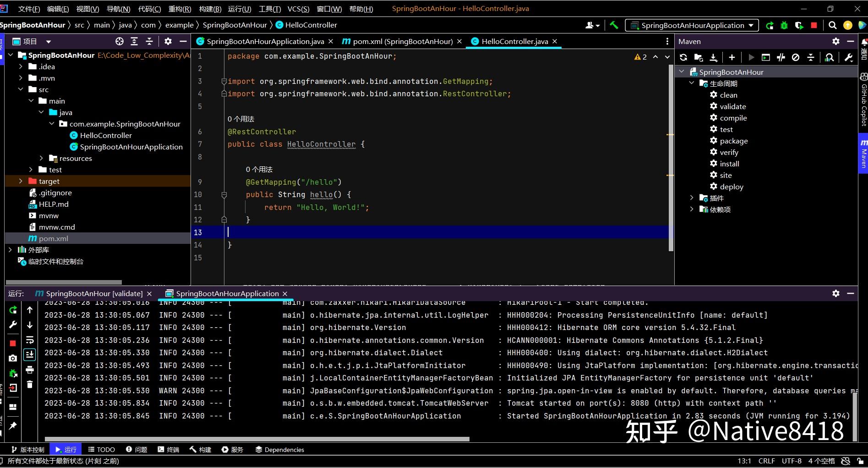Image resolution: width=868 pixels, height=468 pixels.
Task: Click the console horizontal scrollbar
Action: (257, 439)
